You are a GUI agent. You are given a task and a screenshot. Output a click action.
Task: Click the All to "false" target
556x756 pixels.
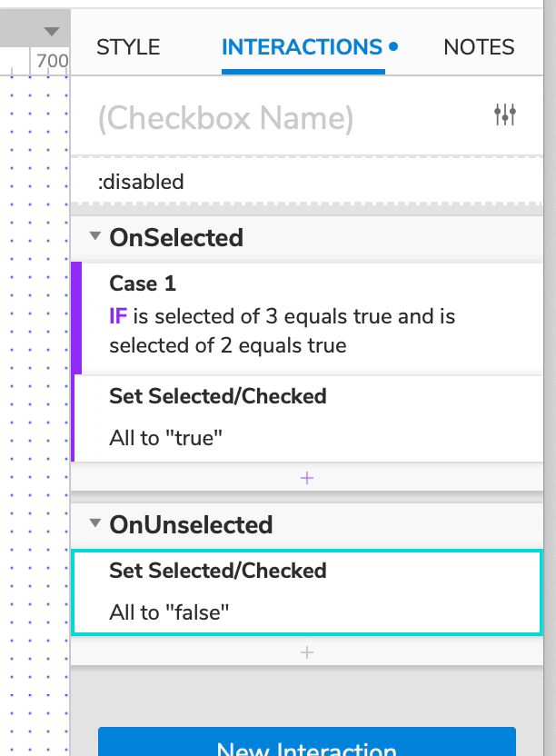169,612
